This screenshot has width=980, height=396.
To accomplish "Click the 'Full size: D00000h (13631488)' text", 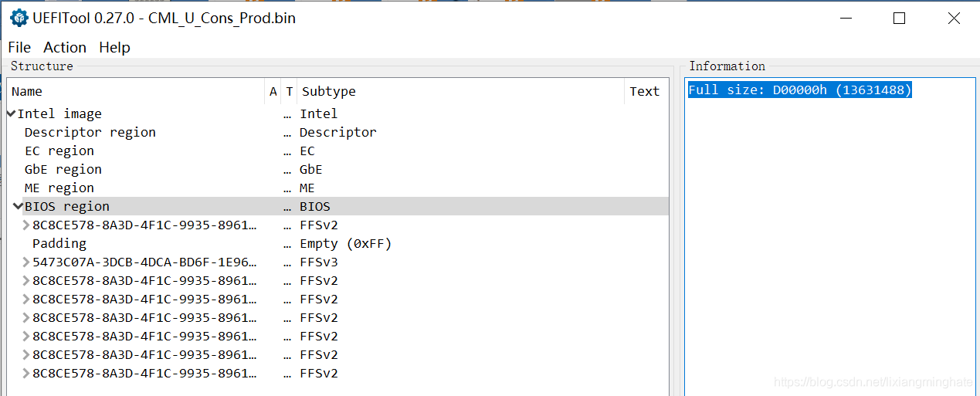I will coord(800,90).
